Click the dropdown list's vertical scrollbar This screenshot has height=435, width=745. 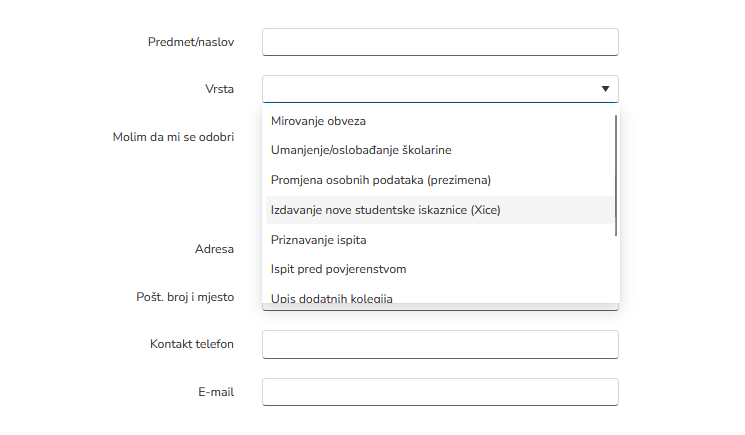[x=616, y=175]
